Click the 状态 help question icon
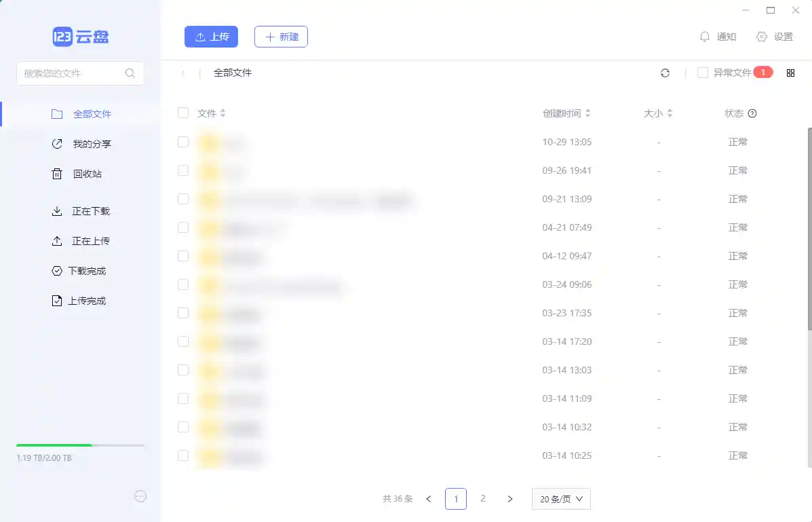 pyautogui.click(x=752, y=113)
